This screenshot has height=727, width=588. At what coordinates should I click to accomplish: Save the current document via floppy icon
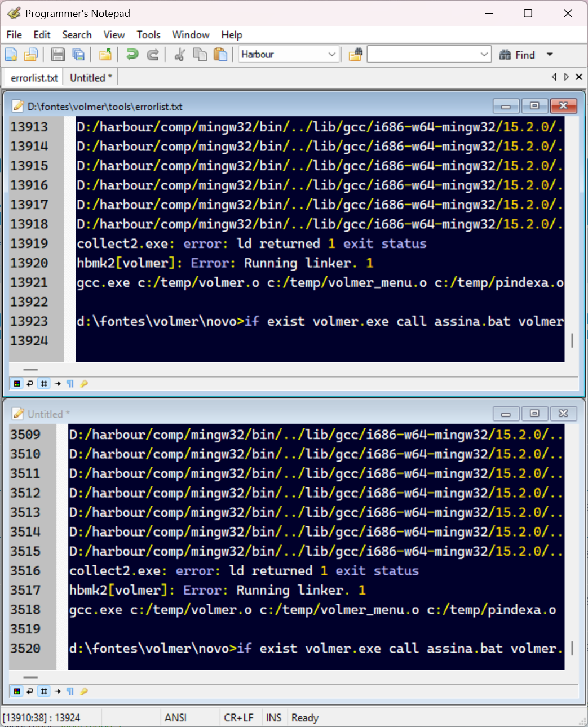[58, 55]
